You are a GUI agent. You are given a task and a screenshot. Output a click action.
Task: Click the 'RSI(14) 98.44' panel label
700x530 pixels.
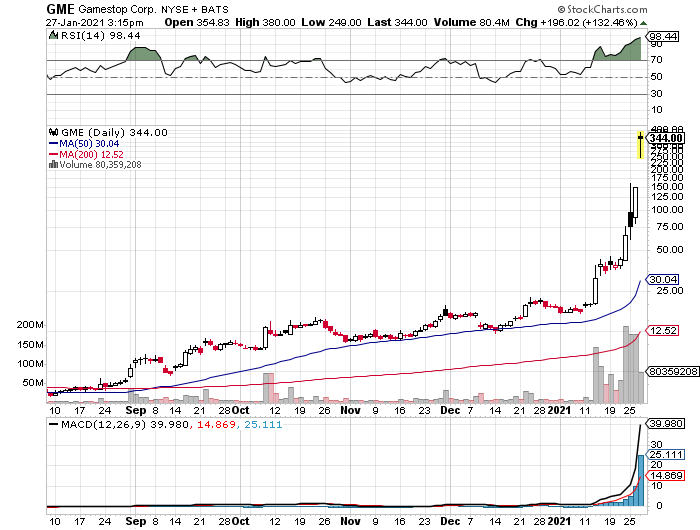[100, 35]
